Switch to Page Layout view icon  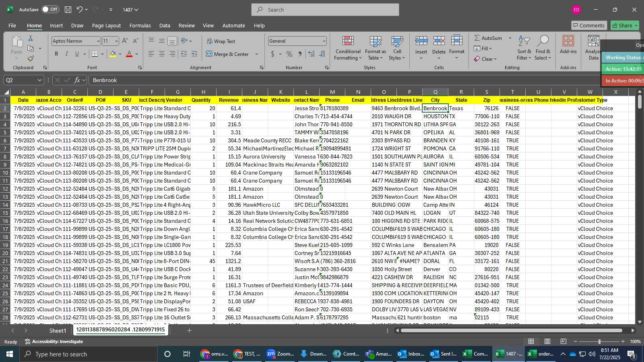point(547,341)
